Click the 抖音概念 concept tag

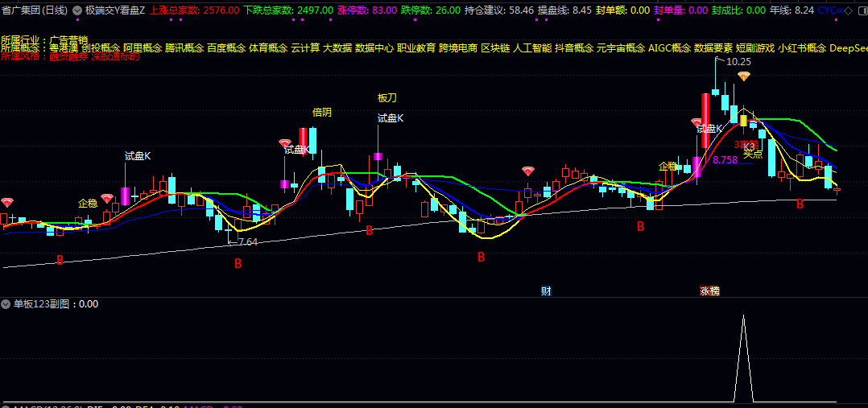point(574,48)
